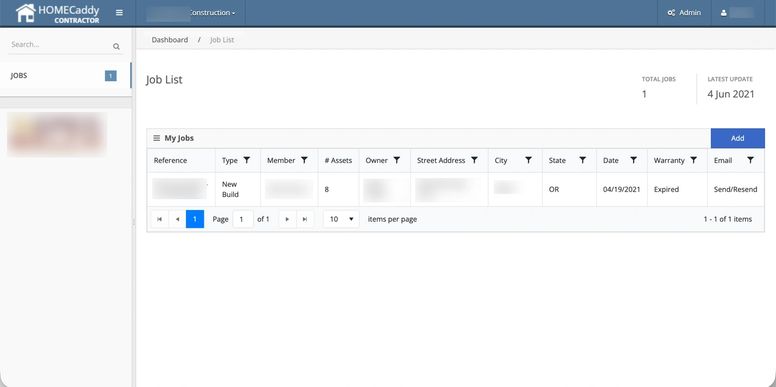This screenshot has width=776, height=387.
Task: Click the Warranty column header label
Action: 669,160
